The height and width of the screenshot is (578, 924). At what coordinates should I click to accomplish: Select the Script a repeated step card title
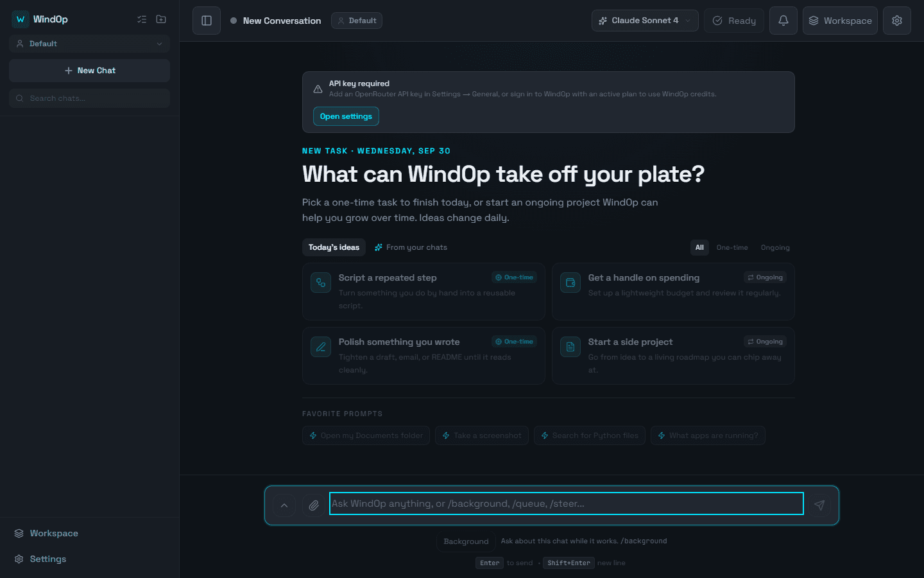388,277
